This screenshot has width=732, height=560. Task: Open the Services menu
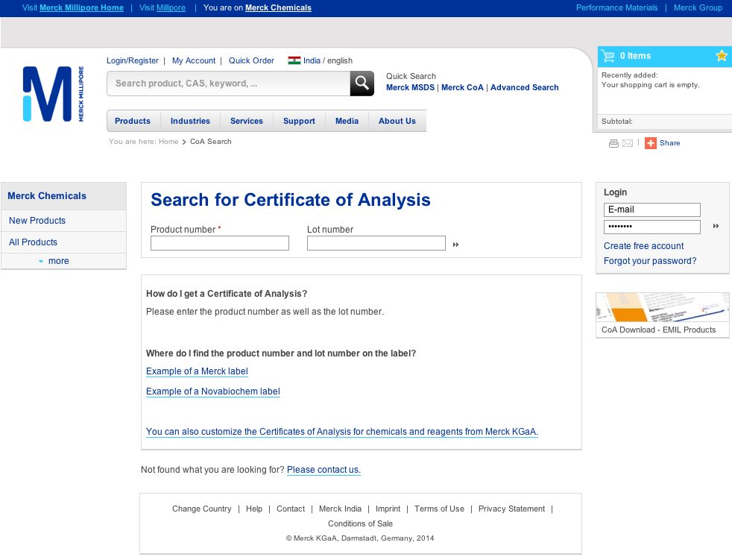[247, 121]
